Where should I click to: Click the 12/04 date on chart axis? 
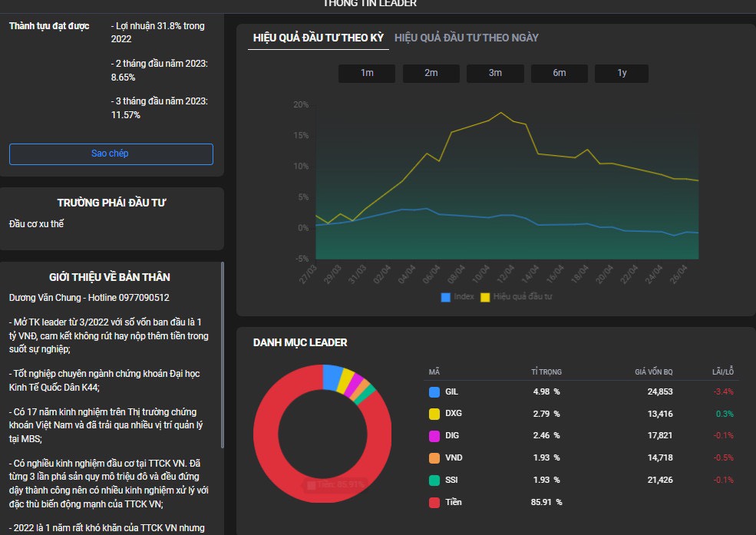(x=505, y=275)
